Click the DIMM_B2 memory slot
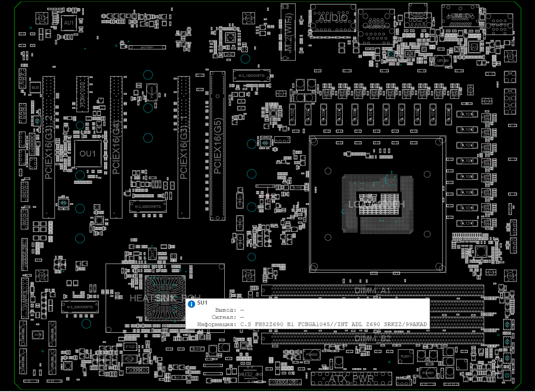Image resolution: width=535 pixels, height=392 pixels. (x=373, y=339)
